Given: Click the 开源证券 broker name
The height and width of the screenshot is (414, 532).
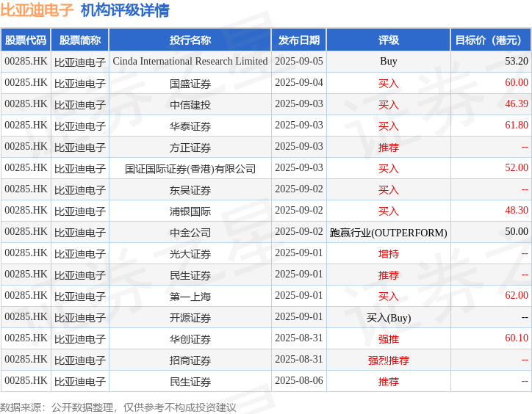Looking at the screenshot, I should click(x=190, y=317).
